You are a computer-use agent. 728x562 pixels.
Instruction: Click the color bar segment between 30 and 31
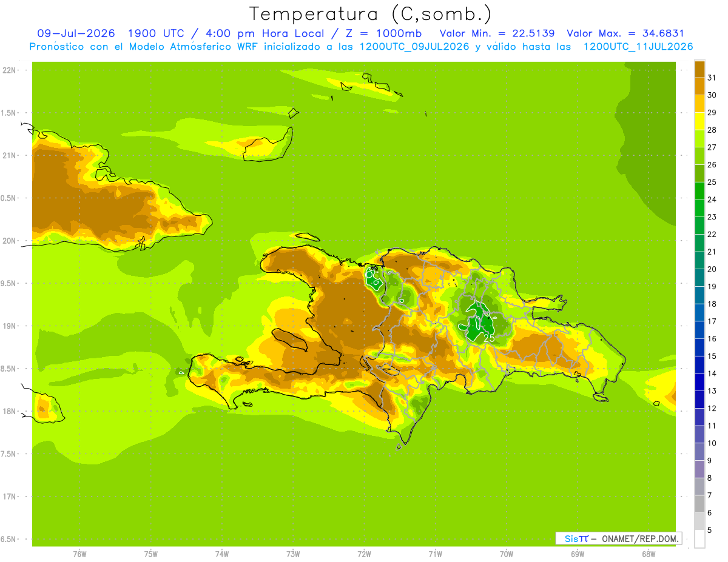coord(699,85)
